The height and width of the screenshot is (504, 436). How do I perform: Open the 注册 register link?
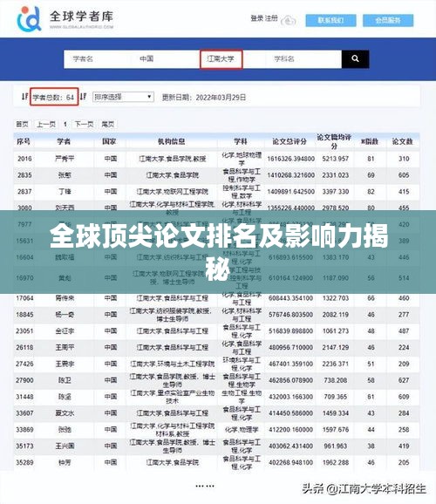click(271, 18)
